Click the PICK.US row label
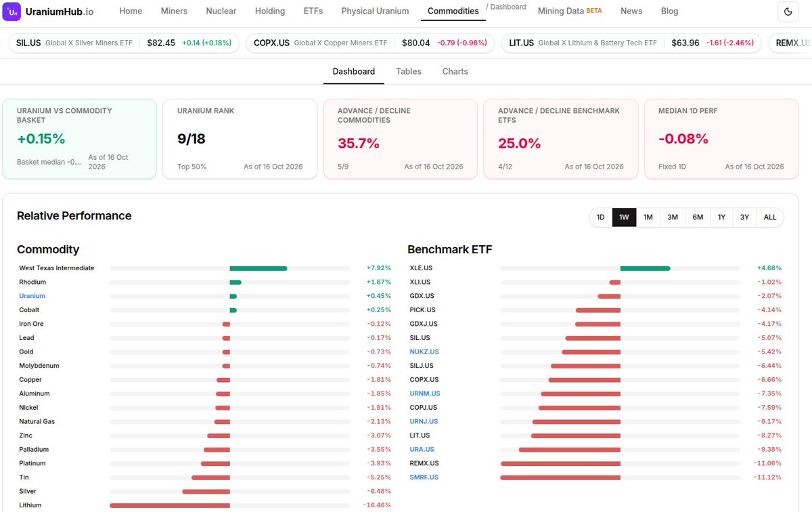The image size is (812, 512). [422, 310]
